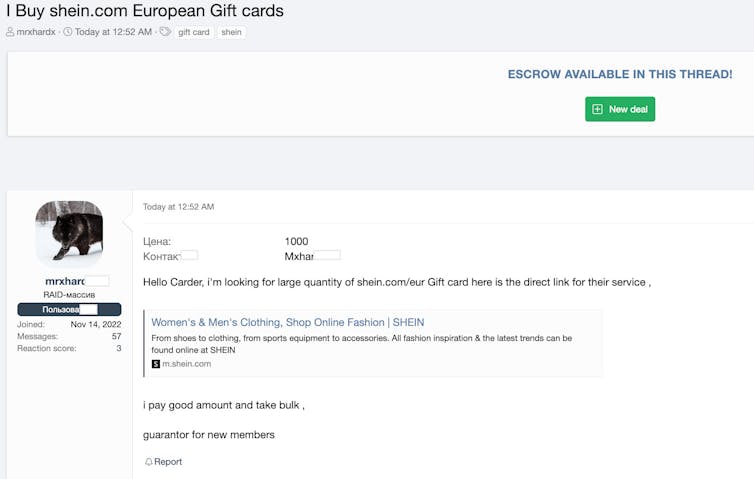Select the black SHEIN favicon icon
This screenshot has width=754, height=479.
coord(156,364)
